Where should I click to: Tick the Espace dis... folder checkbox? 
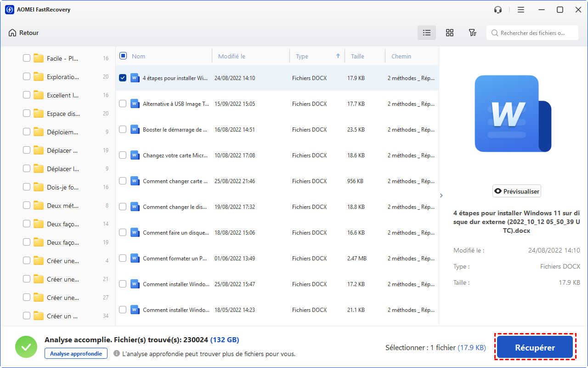tap(27, 114)
